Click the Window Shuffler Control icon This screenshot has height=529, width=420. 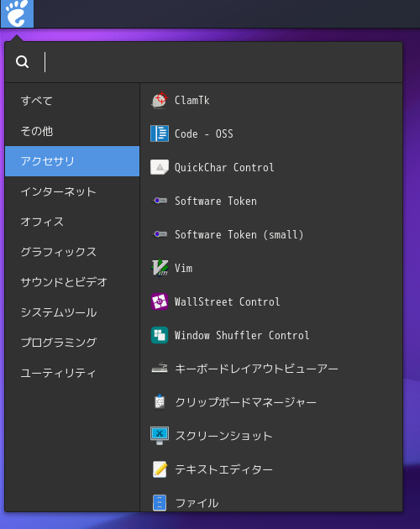(x=160, y=335)
